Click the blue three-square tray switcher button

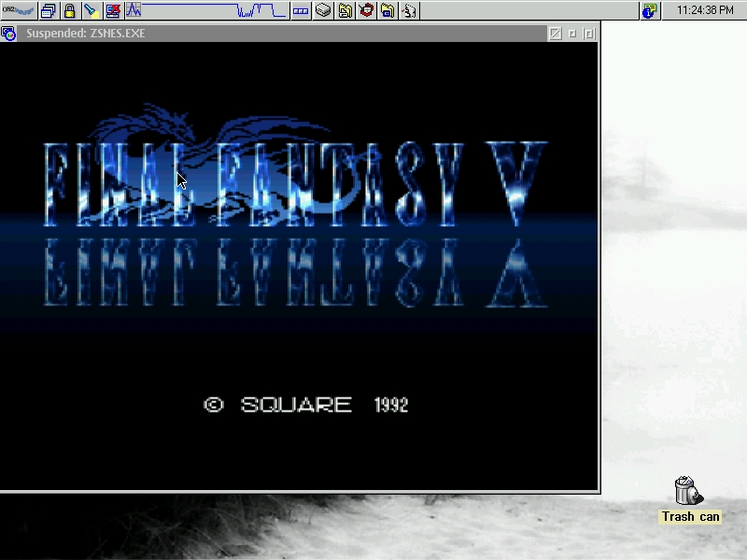coord(300,10)
